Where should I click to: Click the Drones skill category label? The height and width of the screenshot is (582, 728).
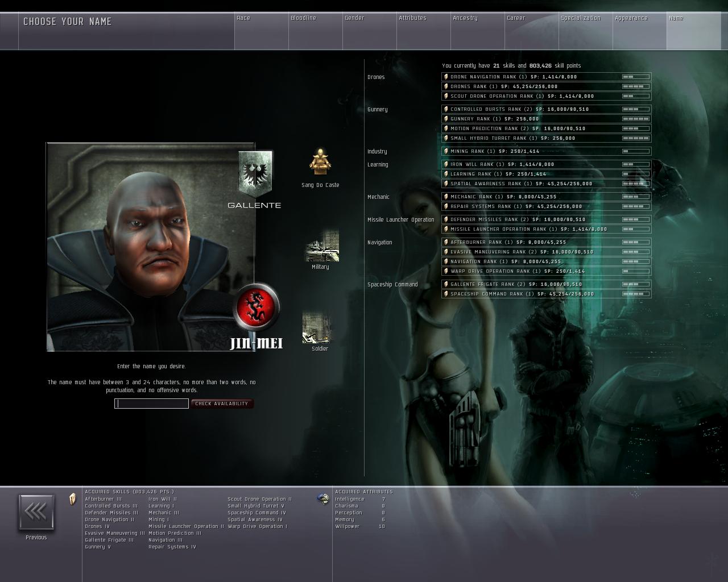[x=376, y=77]
